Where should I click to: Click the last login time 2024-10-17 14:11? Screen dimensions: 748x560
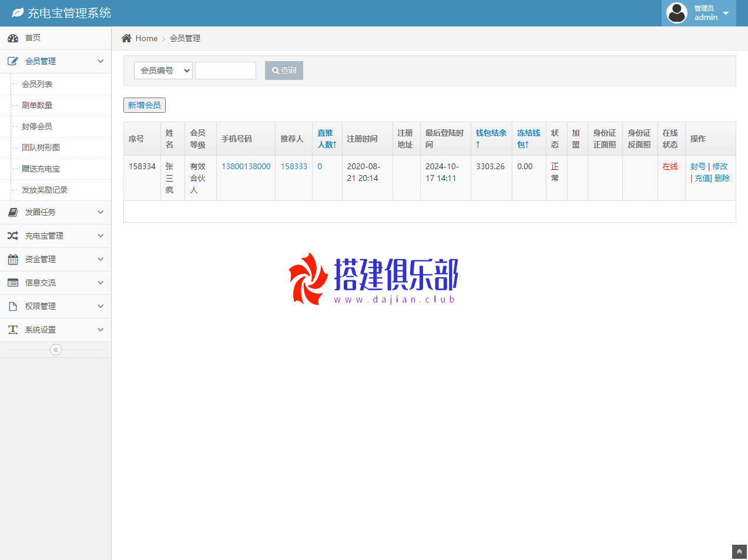click(442, 172)
